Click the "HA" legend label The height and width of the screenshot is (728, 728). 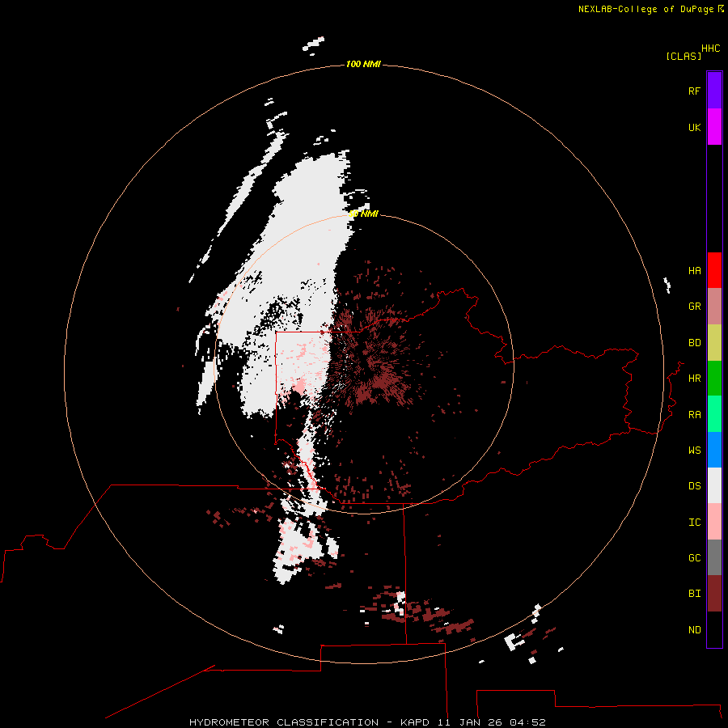coord(694,270)
